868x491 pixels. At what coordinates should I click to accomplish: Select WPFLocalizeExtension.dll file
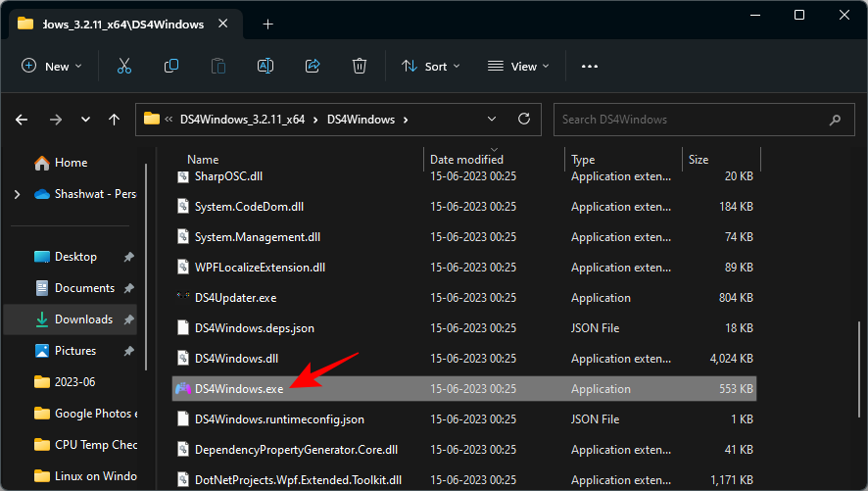(x=260, y=268)
